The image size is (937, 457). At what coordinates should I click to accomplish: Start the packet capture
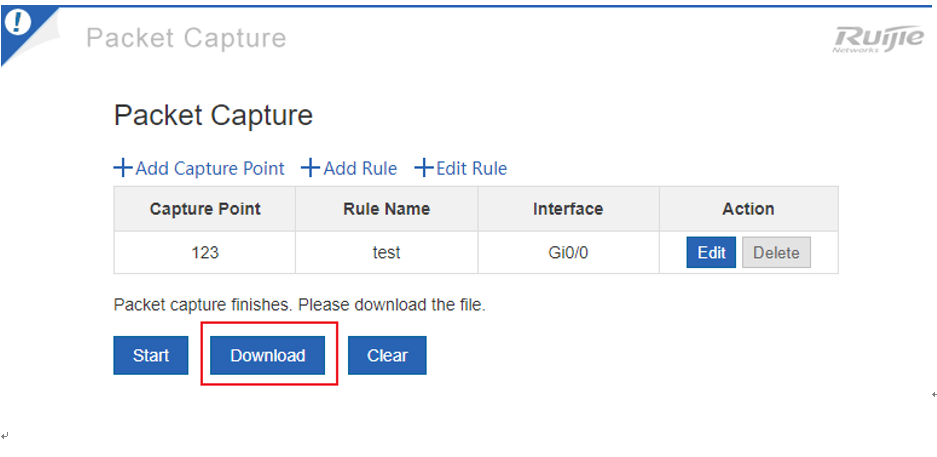151,355
